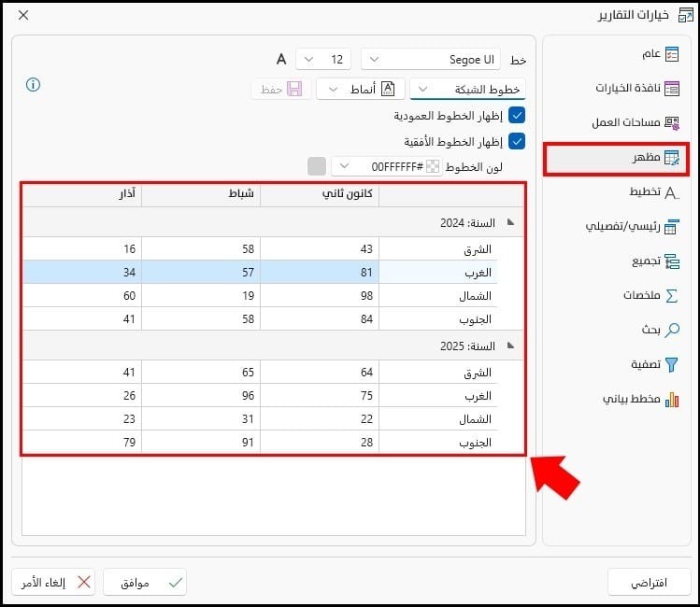Screen dimensions: 700x607
Task: Select the الجنوب row under 2025
Action: (260, 442)
